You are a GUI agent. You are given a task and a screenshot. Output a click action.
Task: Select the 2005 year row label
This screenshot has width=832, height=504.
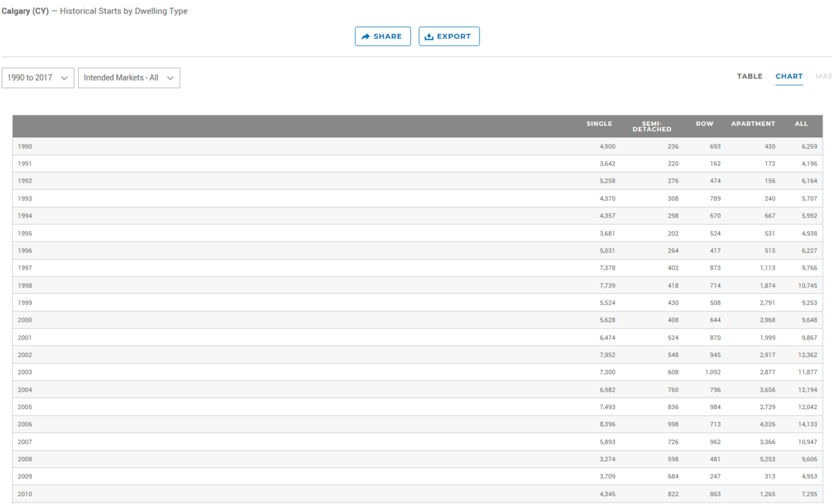25,407
